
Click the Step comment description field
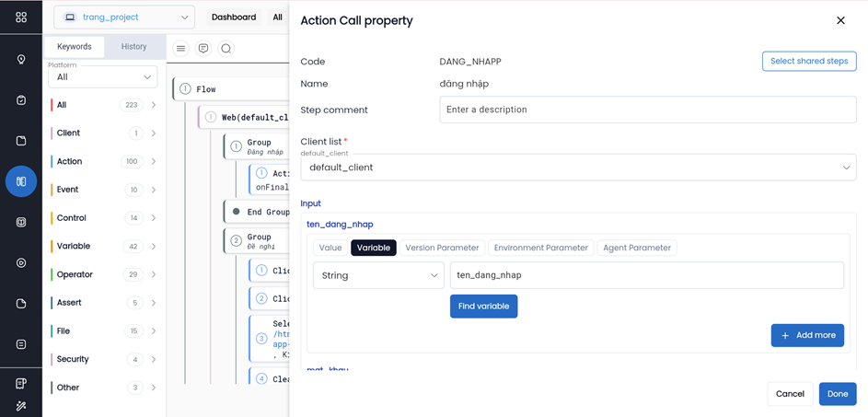647,110
